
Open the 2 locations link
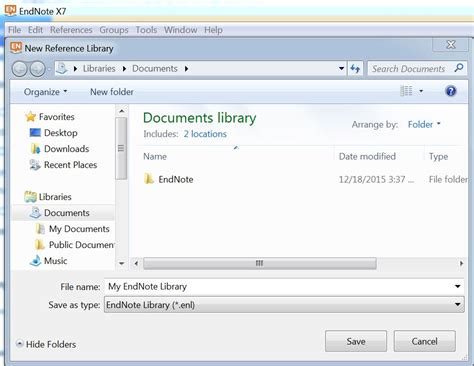tap(205, 134)
